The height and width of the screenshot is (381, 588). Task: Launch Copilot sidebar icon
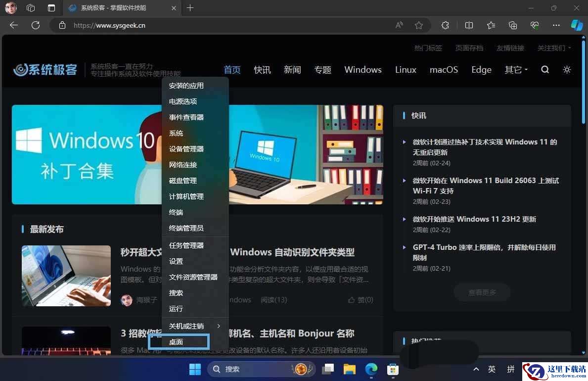577,25
